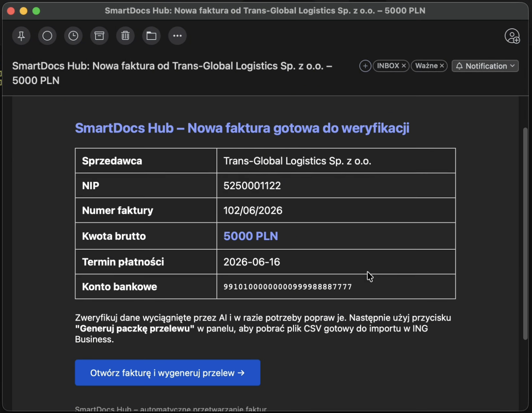Click the email subject line in header
Image resolution: width=532 pixels, height=413 pixels.
(x=172, y=73)
